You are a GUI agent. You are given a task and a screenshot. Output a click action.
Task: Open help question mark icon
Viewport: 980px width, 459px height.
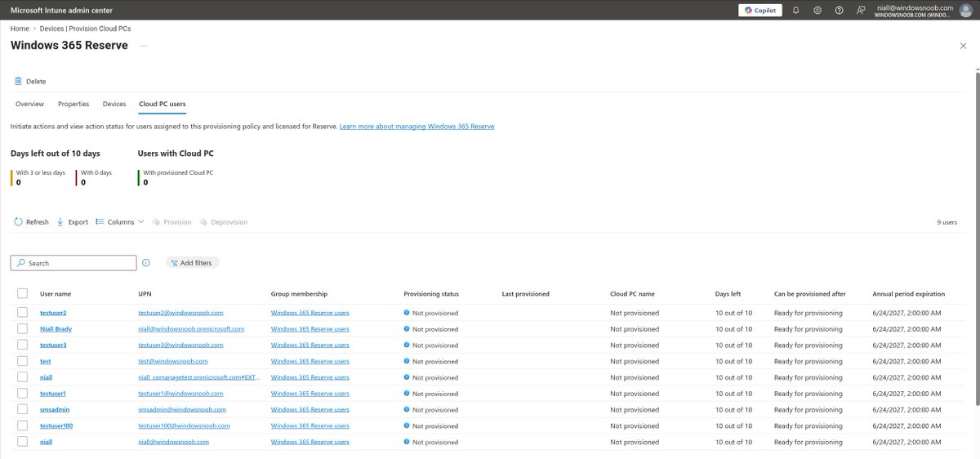point(839,10)
